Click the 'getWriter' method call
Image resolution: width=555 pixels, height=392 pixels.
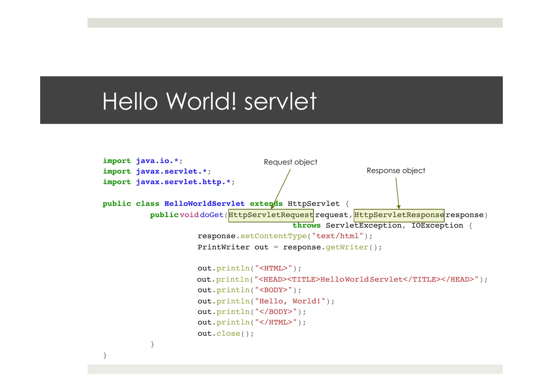(x=347, y=247)
